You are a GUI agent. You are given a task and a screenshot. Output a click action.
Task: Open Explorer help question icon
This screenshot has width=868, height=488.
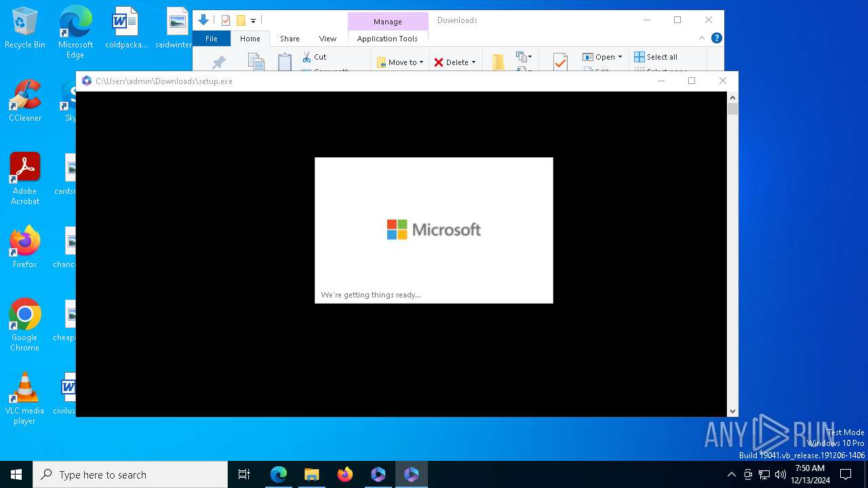tap(716, 39)
